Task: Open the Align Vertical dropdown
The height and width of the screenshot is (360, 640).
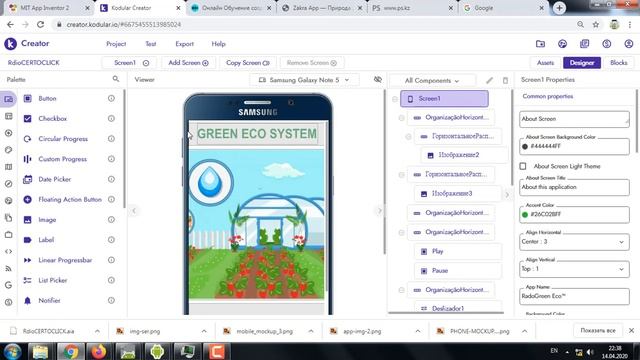Action: [574, 269]
